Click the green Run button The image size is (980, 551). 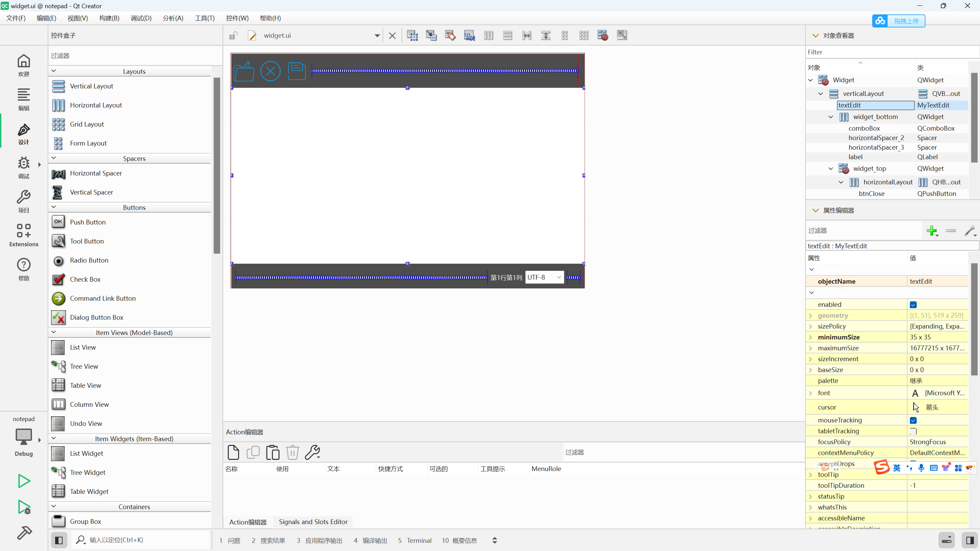pos(23,481)
